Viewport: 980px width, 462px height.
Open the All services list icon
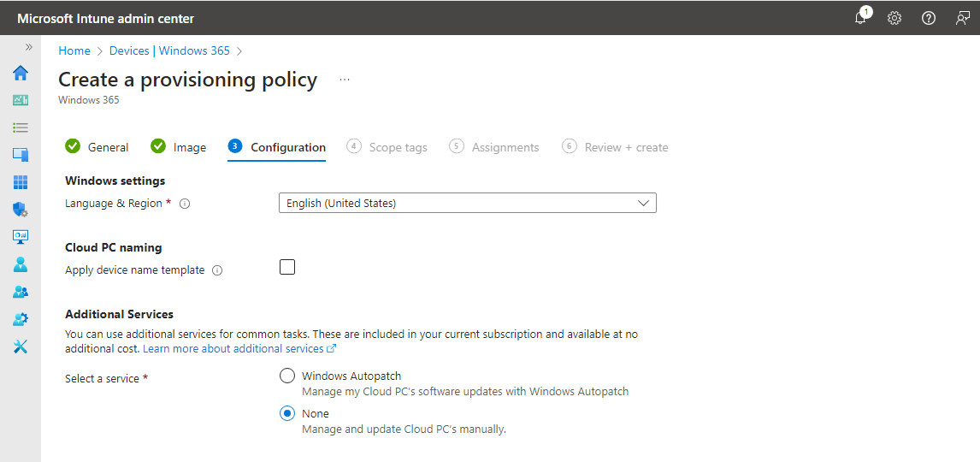[21, 127]
